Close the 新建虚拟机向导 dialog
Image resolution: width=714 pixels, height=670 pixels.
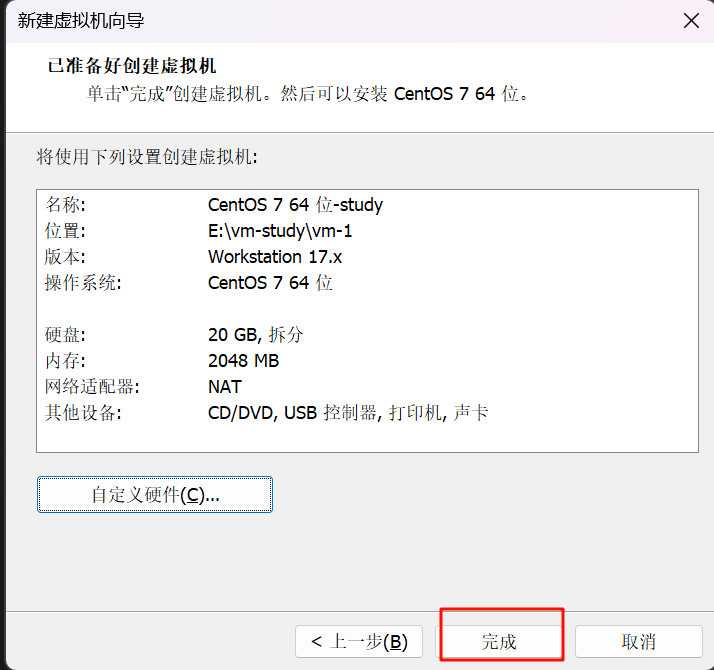[691, 20]
